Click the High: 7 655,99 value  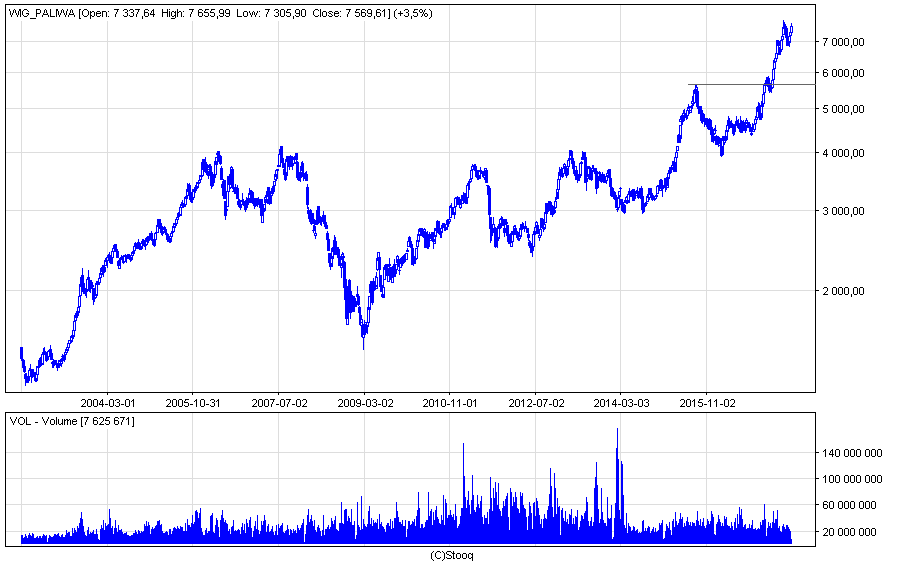pos(196,13)
